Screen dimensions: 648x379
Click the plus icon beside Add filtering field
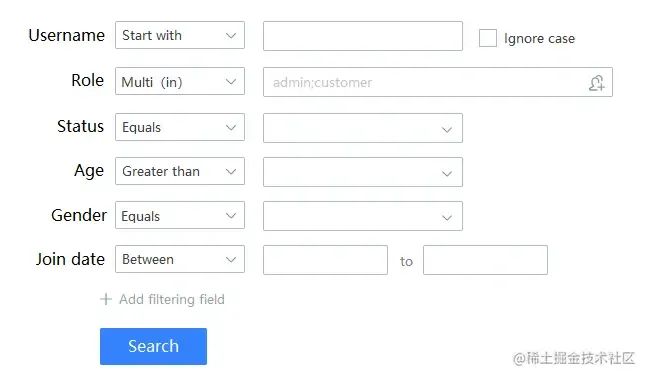106,299
